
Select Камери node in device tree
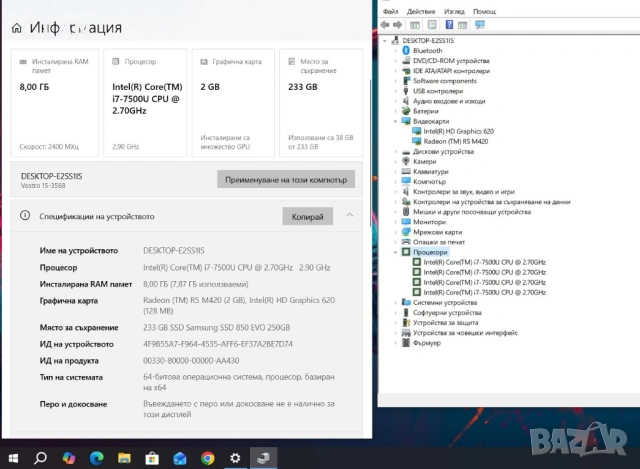(x=424, y=162)
